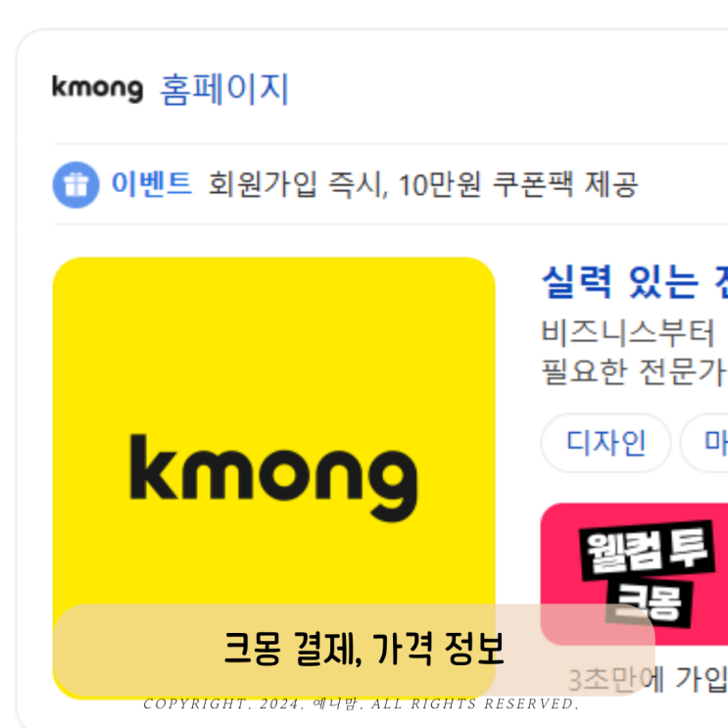
Task: Click the 필요한 전문가 description line
Action: pyautogui.click(x=635, y=371)
